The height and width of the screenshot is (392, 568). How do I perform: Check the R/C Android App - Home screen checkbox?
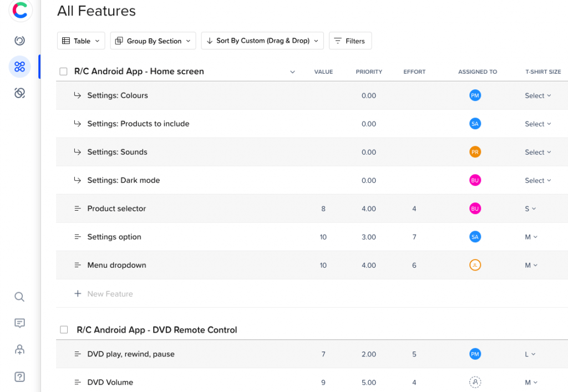63,72
